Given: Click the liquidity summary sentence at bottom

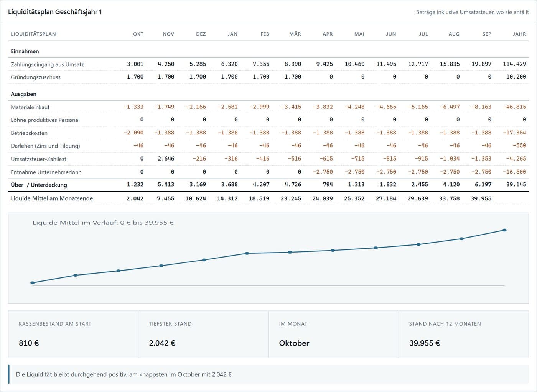Looking at the screenshot, I should [124, 374].
